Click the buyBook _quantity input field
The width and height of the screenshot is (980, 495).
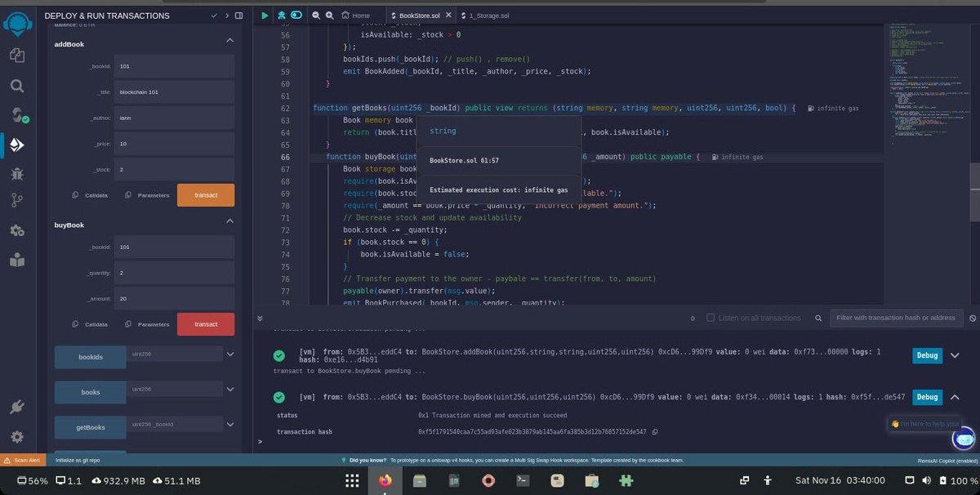pyautogui.click(x=174, y=273)
